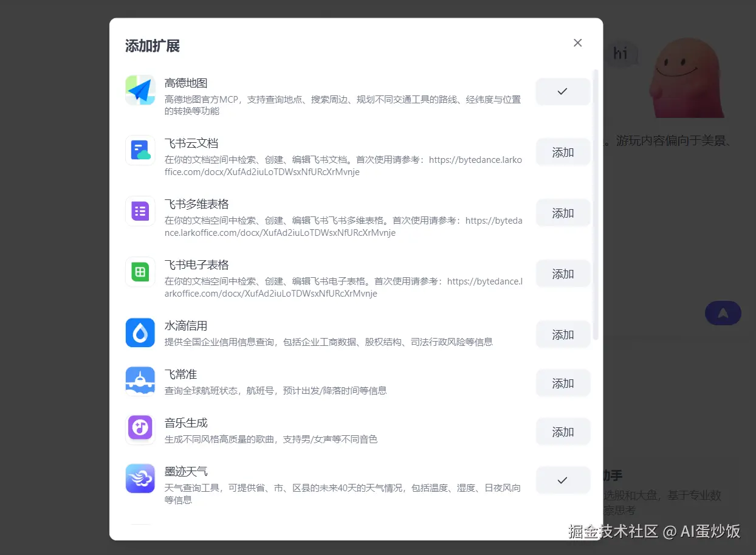Click the 飞书云文档 description with larkoffice URL
The width and height of the screenshot is (756, 555).
coord(343,166)
